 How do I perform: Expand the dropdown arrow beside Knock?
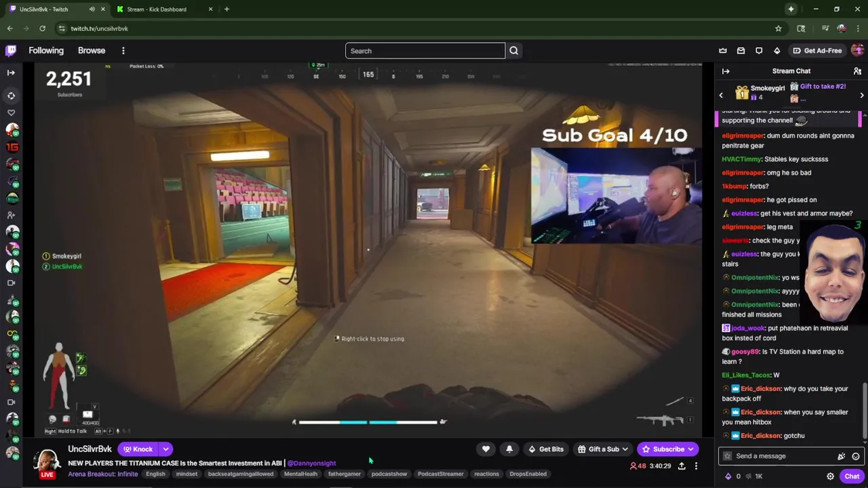[165, 449]
